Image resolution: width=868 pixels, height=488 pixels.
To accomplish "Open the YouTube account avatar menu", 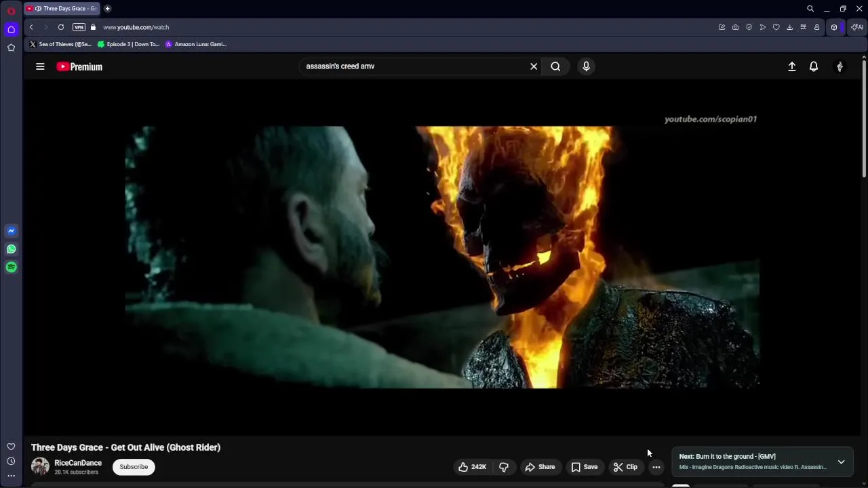I will coord(840,66).
